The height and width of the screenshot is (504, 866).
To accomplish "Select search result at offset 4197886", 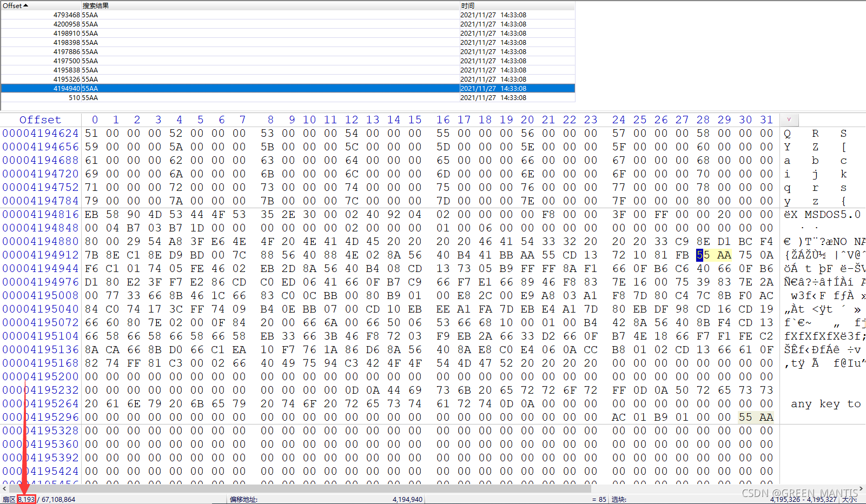I will pos(287,52).
